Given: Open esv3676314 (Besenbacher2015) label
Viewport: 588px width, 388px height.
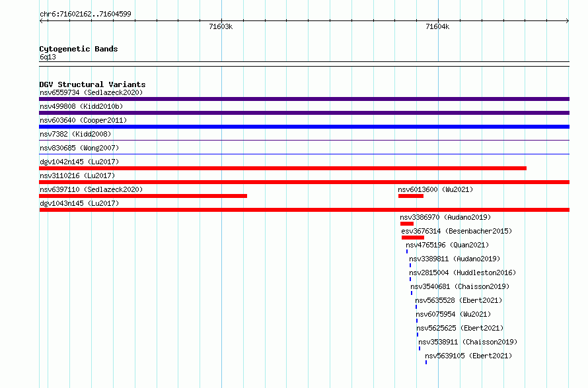Looking at the screenshot, I should [x=457, y=231].
